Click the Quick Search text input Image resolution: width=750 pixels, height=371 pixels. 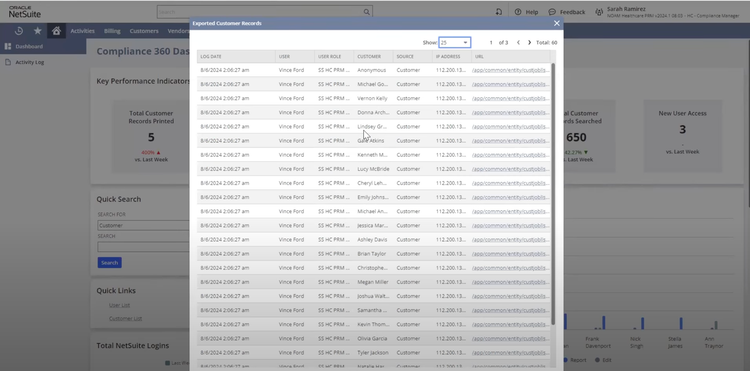(143, 247)
